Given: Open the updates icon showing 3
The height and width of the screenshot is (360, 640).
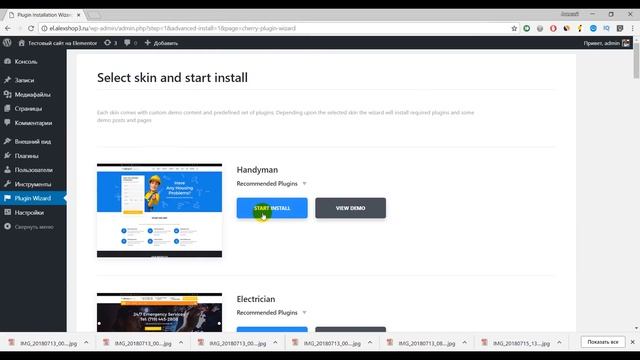Looking at the screenshot, I should pyautogui.click(x=110, y=43).
